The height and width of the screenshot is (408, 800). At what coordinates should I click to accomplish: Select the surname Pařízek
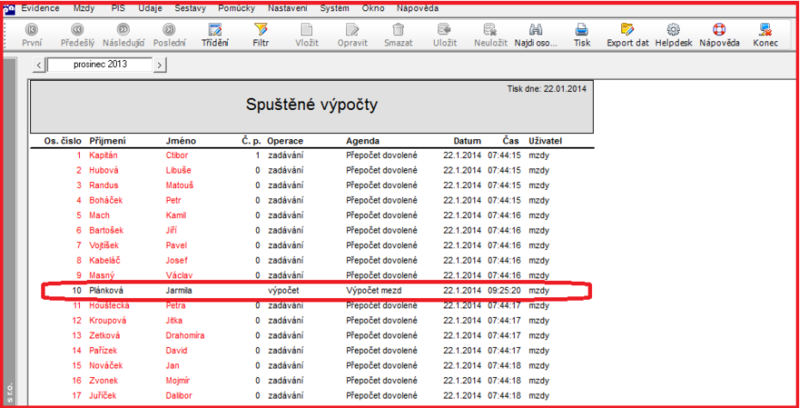pyautogui.click(x=104, y=351)
